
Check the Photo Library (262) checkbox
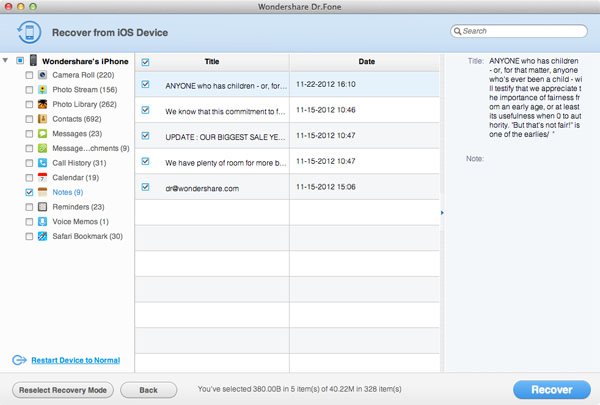pyautogui.click(x=29, y=104)
